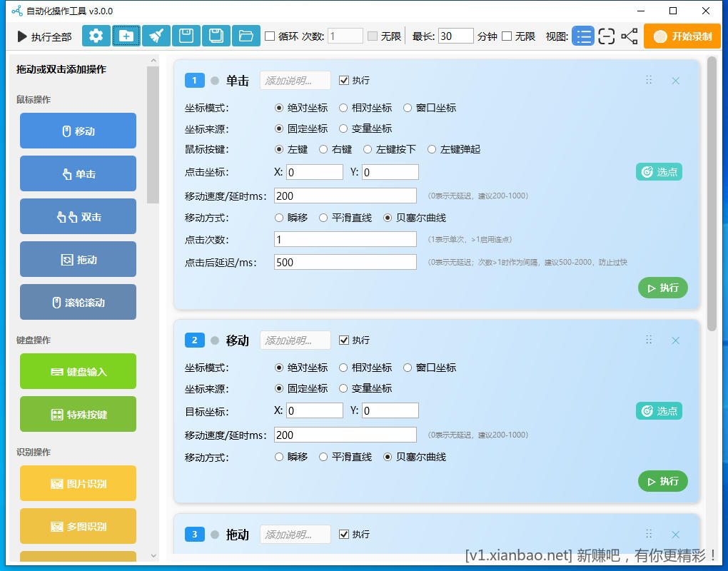Click the save toolbar icon

186,36
